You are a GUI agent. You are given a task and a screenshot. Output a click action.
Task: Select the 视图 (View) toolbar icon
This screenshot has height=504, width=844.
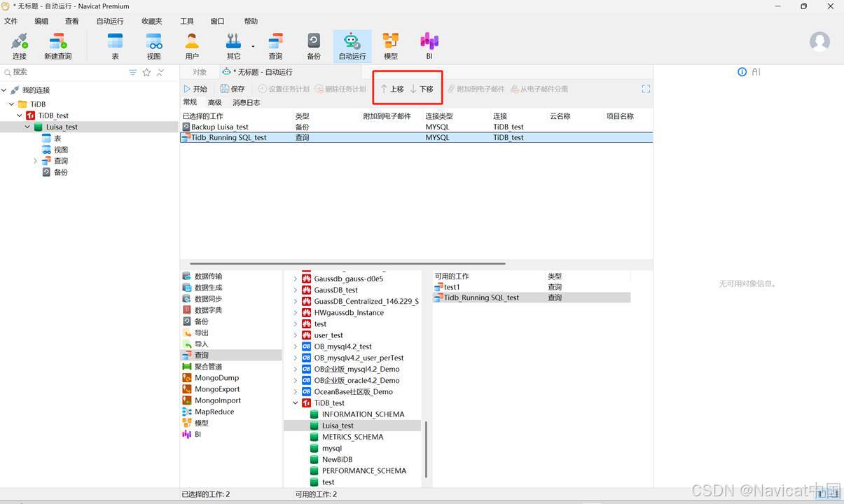153,46
